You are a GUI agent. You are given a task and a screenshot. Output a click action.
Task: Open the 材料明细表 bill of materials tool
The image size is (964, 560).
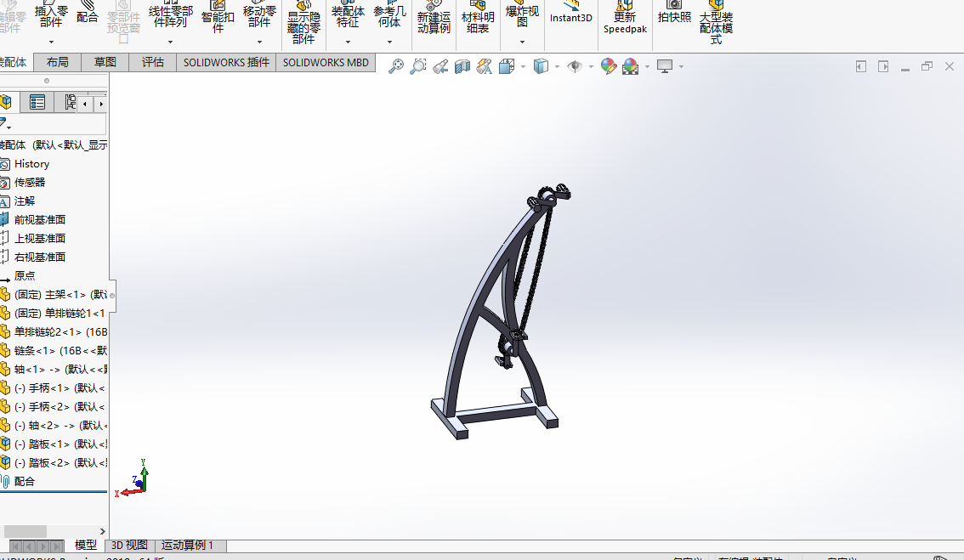(478, 17)
